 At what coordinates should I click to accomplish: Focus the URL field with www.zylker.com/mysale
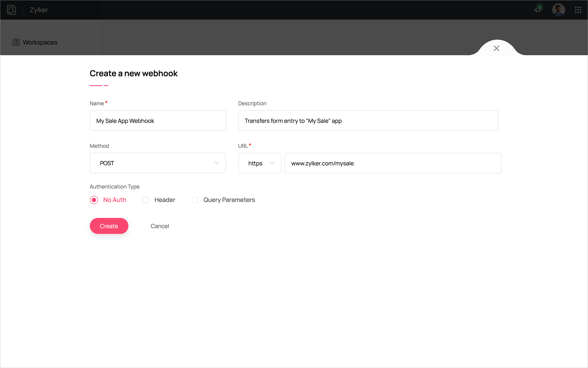coord(393,163)
